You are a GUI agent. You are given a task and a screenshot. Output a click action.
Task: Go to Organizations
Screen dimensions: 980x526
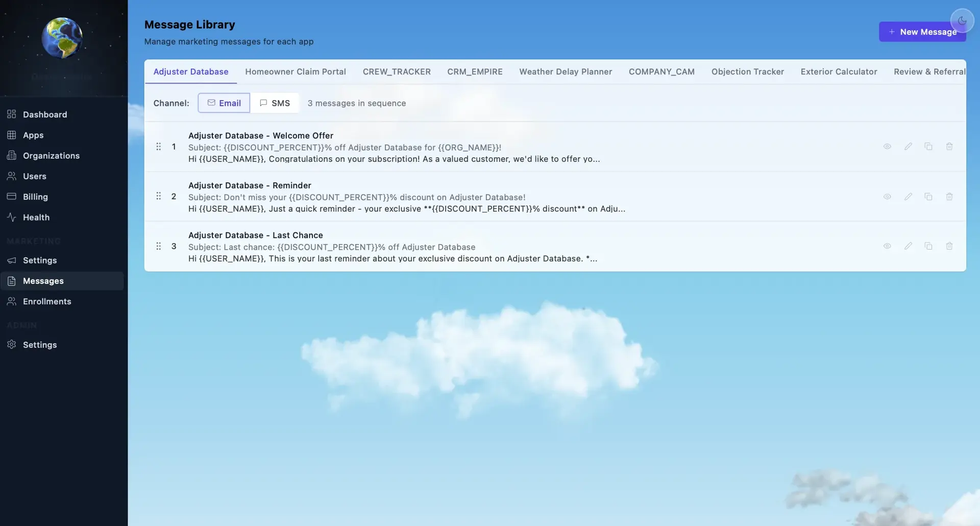click(51, 155)
